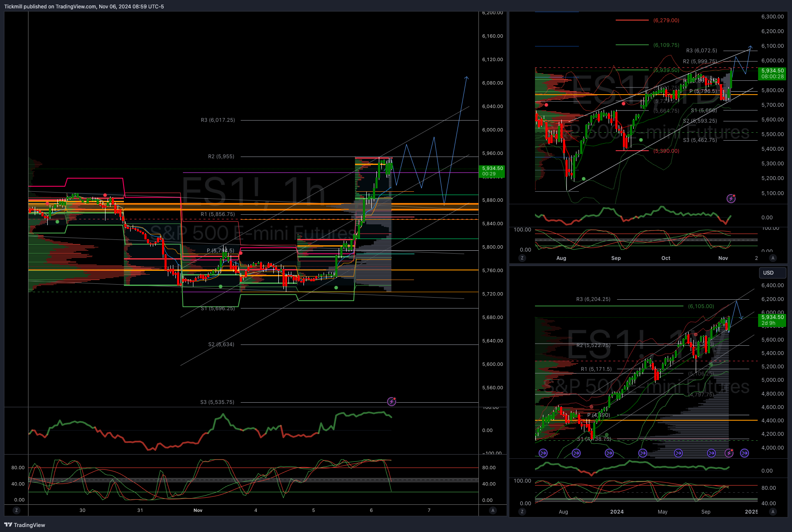Click the 31 date label on 1h time axis
Image resolution: width=792 pixels, height=532 pixels.
click(x=140, y=510)
